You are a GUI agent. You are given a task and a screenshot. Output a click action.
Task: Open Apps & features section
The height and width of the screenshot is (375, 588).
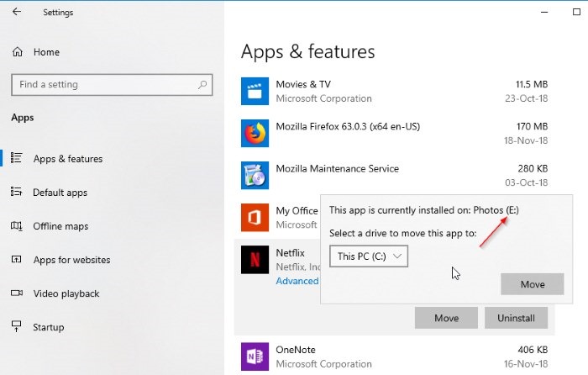tap(67, 159)
